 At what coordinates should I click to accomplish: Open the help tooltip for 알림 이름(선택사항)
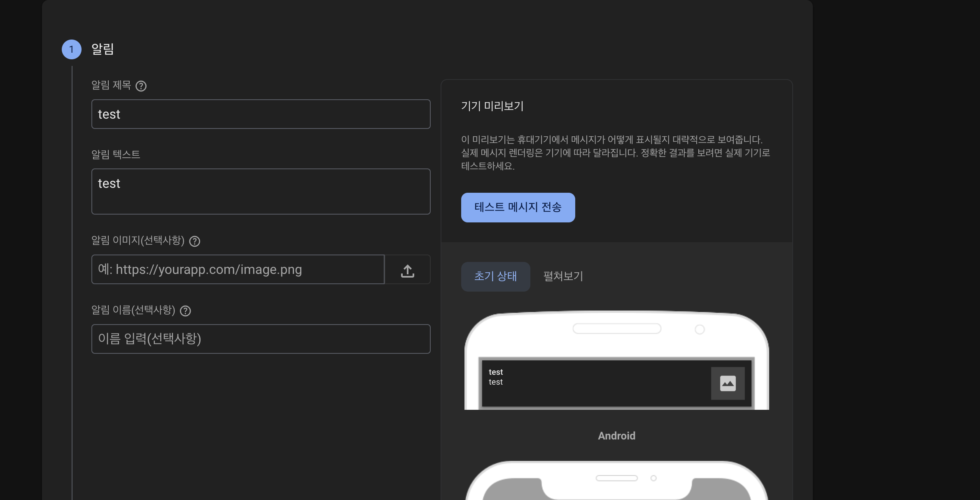pyautogui.click(x=185, y=311)
